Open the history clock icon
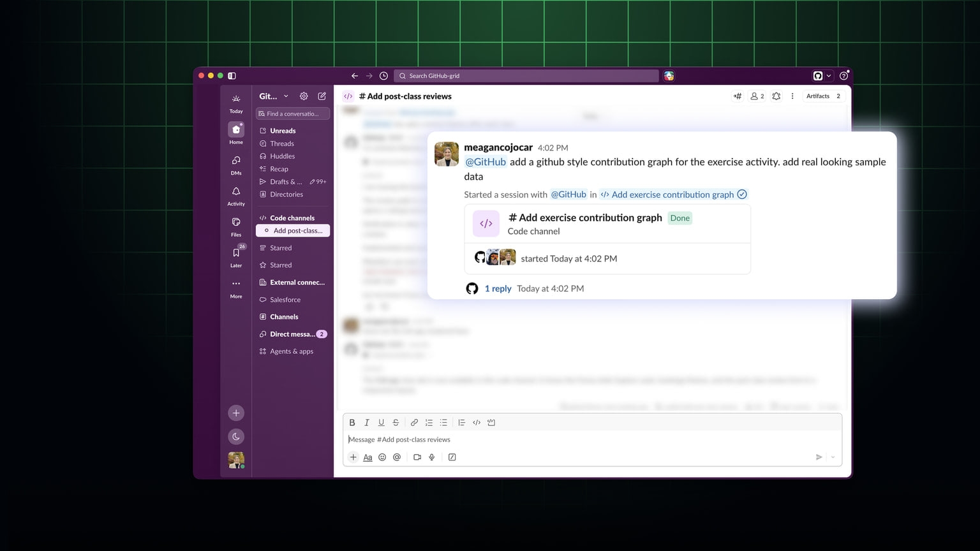 point(383,76)
